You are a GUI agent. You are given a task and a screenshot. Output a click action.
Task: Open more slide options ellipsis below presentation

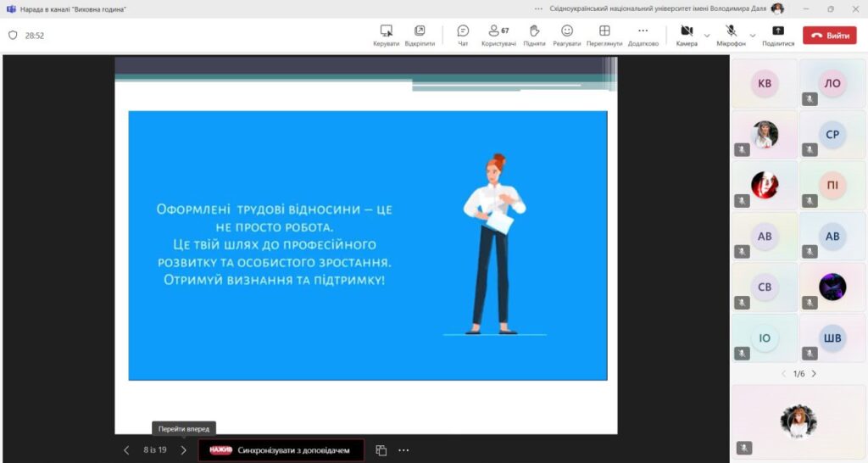[x=404, y=450]
